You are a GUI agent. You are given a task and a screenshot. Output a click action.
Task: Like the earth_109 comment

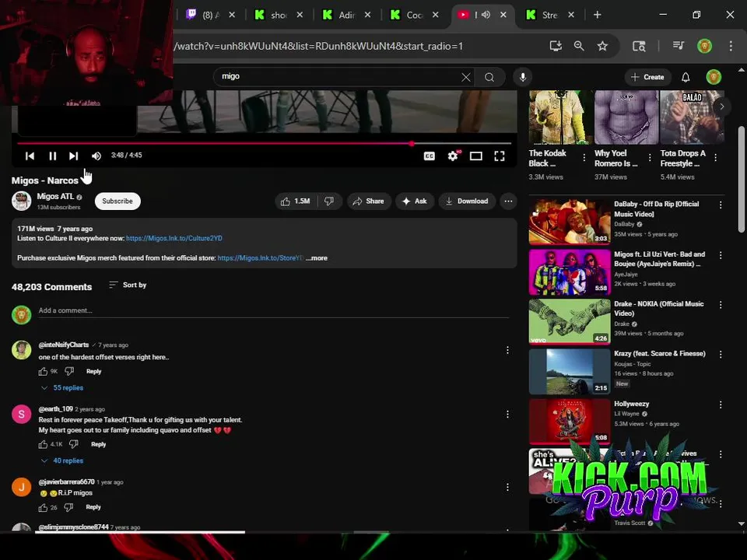[x=43, y=444]
